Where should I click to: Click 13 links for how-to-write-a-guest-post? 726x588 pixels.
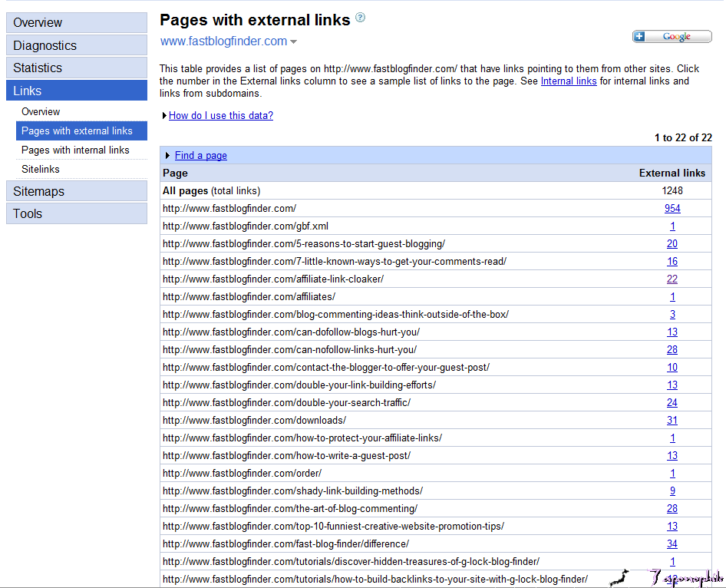click(672, 455)
